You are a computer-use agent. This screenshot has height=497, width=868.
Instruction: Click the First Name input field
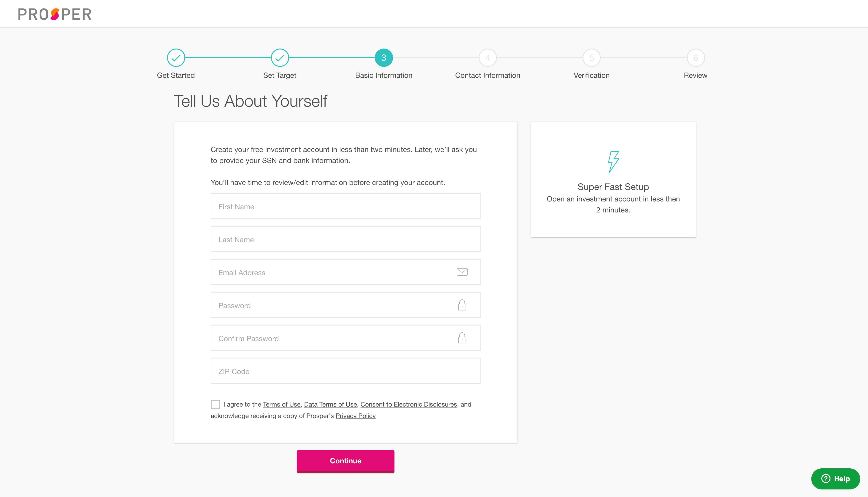tap(345, 206)
